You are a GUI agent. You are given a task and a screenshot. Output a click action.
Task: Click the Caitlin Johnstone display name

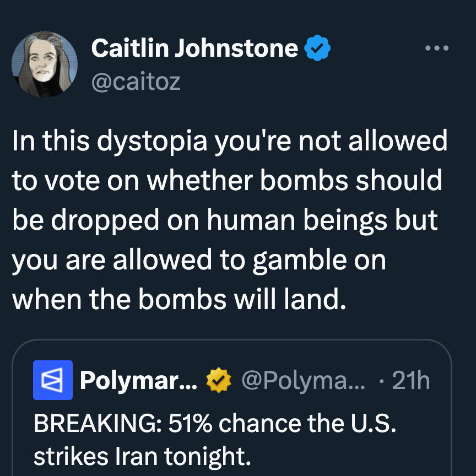click(194, 48)
